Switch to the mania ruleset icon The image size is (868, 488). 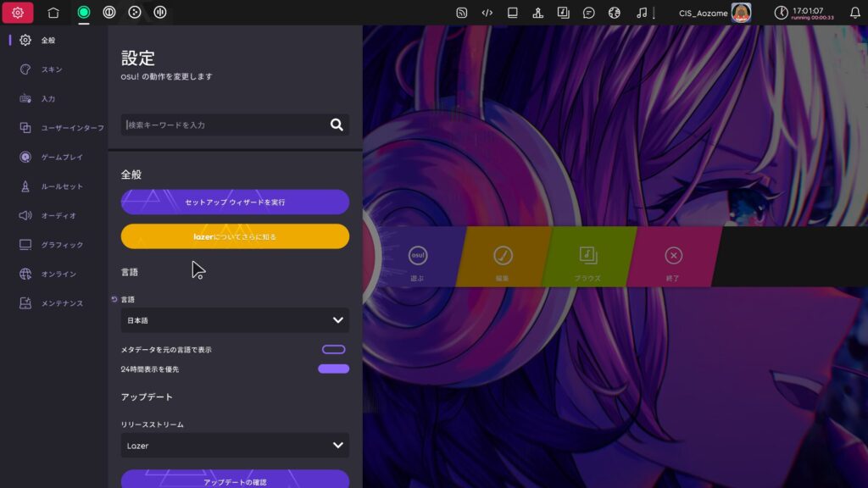[x=160, y=12]
